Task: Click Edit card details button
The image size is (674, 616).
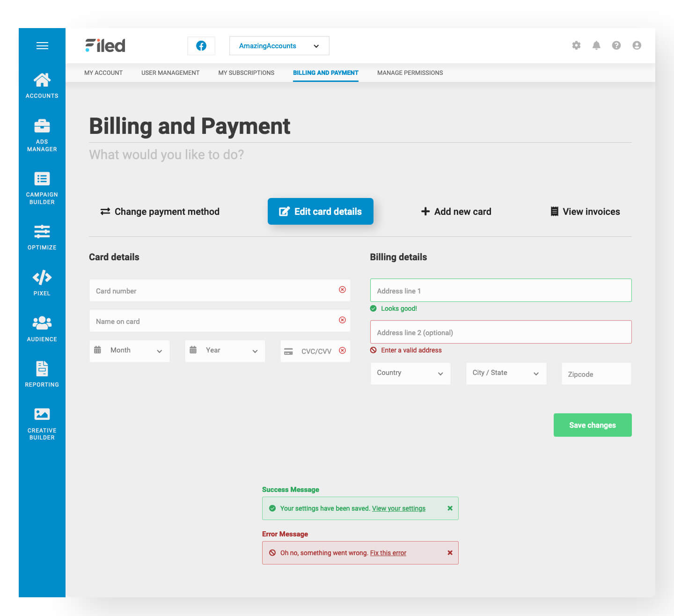Action: point(321,212)
